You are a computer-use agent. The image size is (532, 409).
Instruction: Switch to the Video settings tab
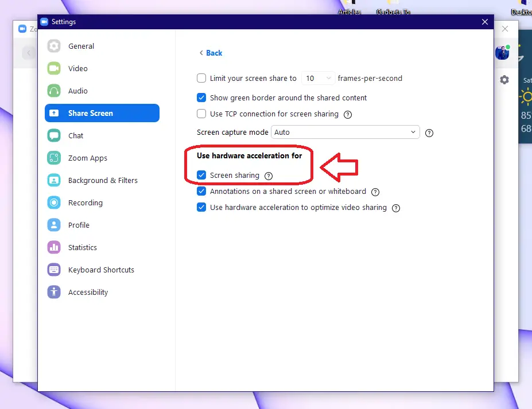(102, 68)
